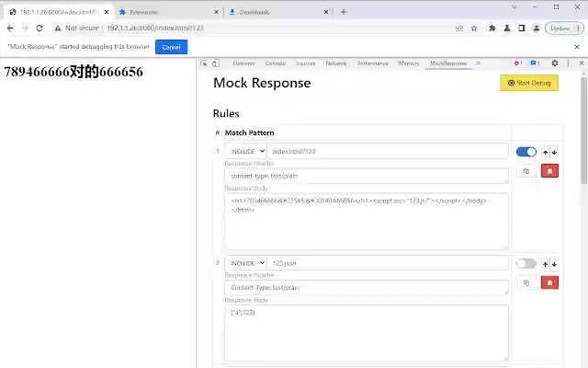Enable the 123.json rule toggle
Image resolution: width=588 pixels, height=368 pixels.
tap(526, 263)
